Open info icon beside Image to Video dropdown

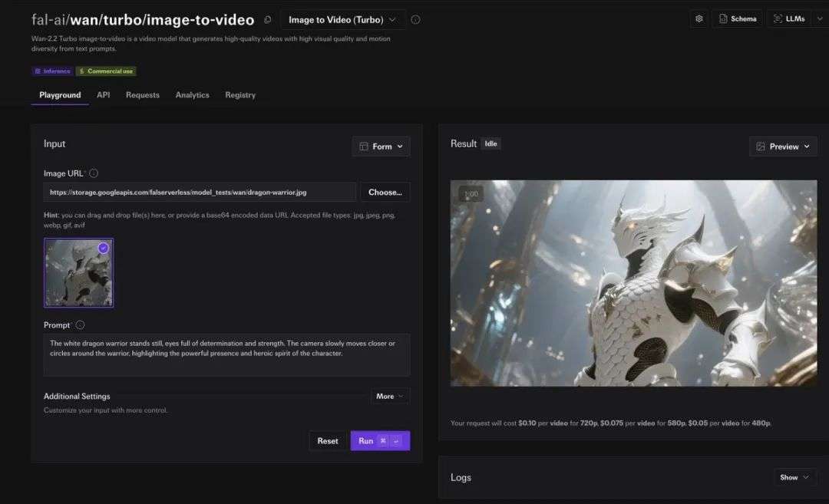click(x=415, y=19)
